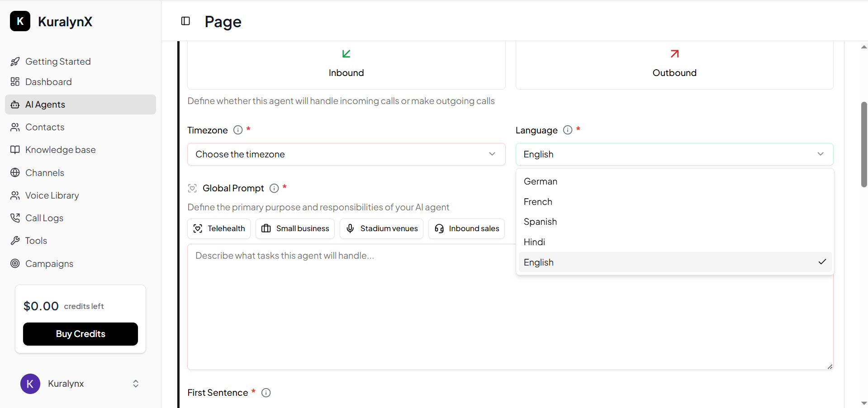Click the Buy Credits button

click(80, 334)
